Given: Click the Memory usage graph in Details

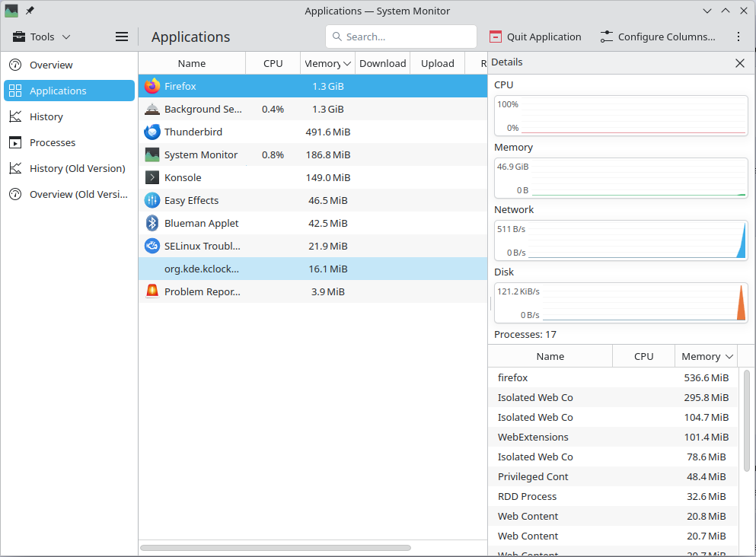Looking at the screenshot, I should (x=621, y=178).
